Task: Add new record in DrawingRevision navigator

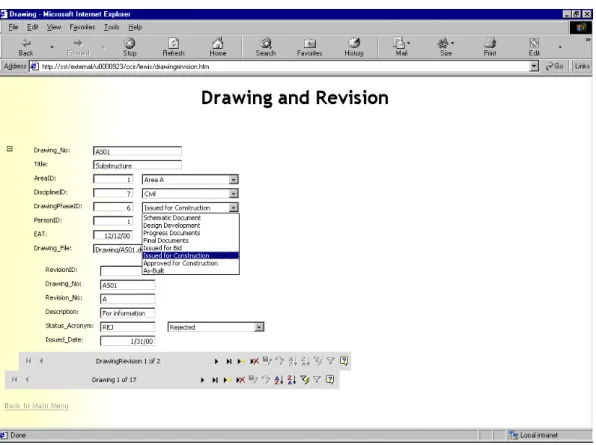Action: point(241,361)
